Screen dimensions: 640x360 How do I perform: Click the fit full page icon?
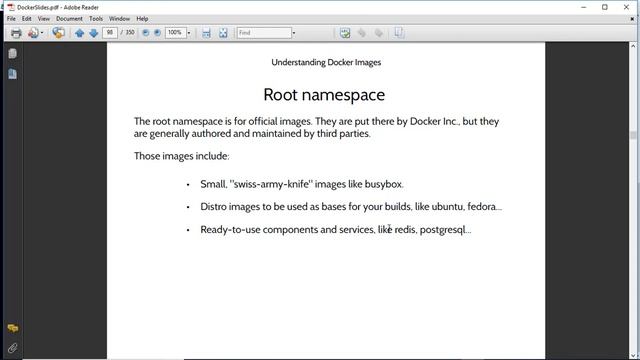click(223, 33)
